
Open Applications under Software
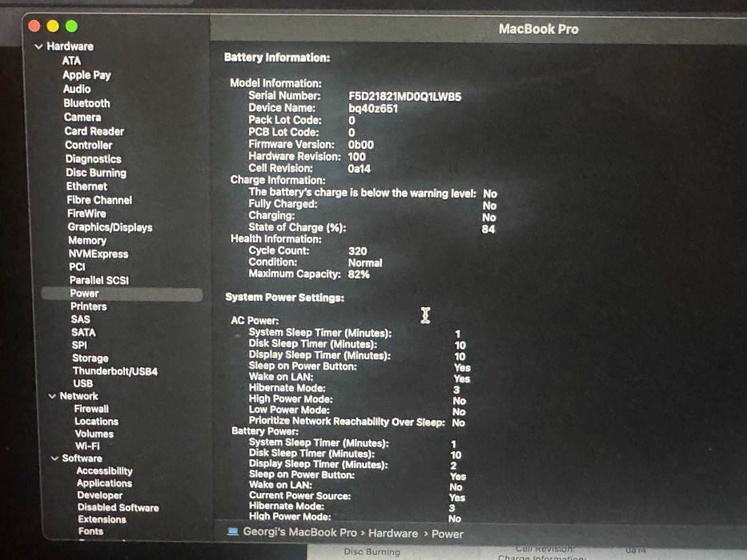coord(104,483)
